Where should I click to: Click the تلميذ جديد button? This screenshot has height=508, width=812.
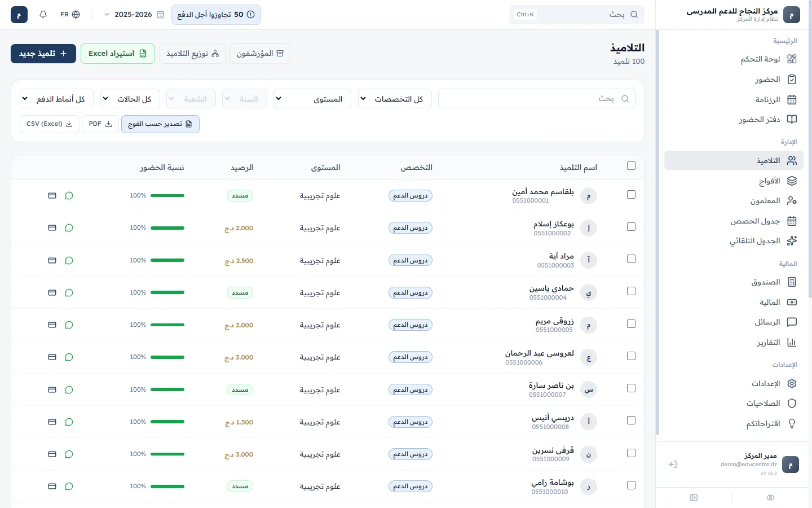(x=43, y=54)
